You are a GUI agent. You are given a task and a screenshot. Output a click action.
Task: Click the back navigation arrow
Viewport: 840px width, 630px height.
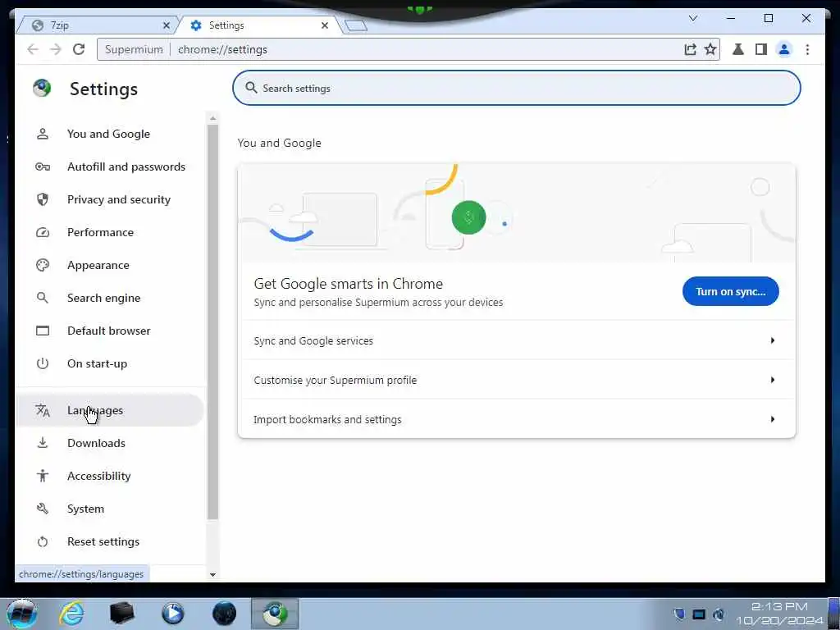33,49
